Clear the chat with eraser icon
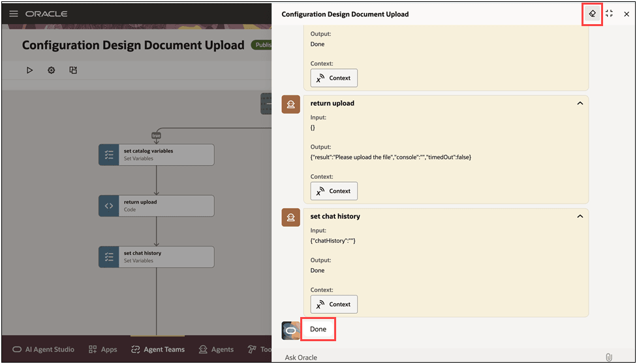The width and height of the screenshot is (637, 364). (x=592, y=14)
